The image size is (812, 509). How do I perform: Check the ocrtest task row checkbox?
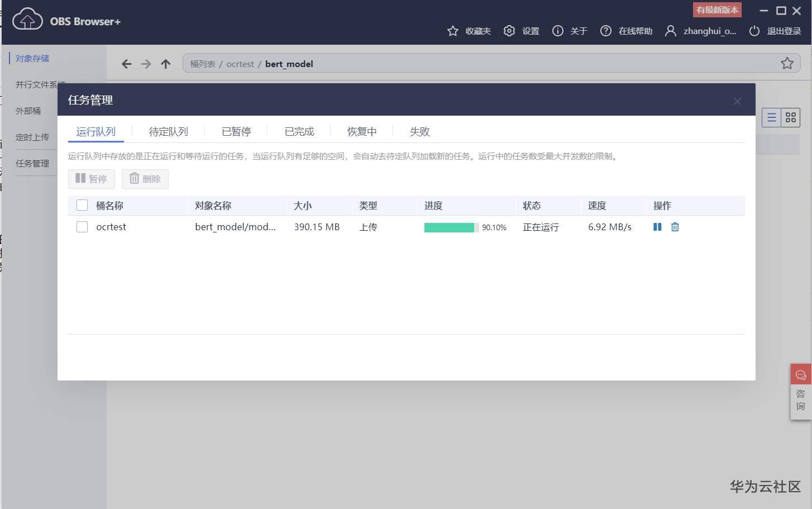tap(82, 227)
